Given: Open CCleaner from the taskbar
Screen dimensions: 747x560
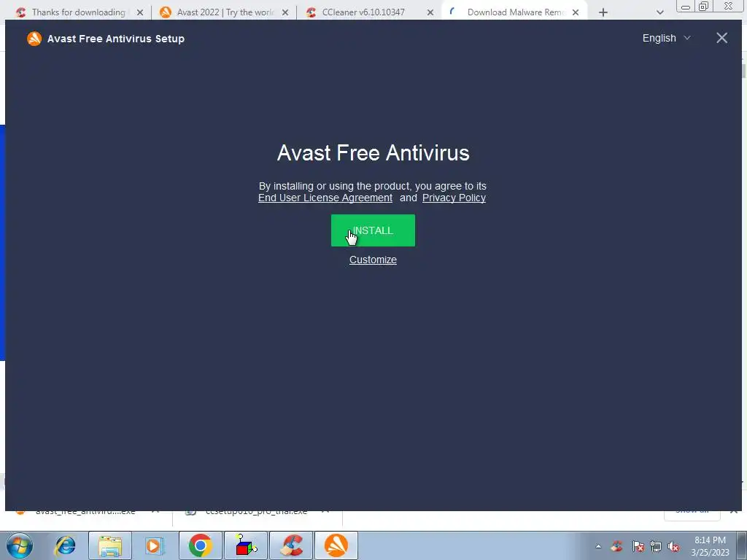Looking at the screenshot, I should coord(291,545).
